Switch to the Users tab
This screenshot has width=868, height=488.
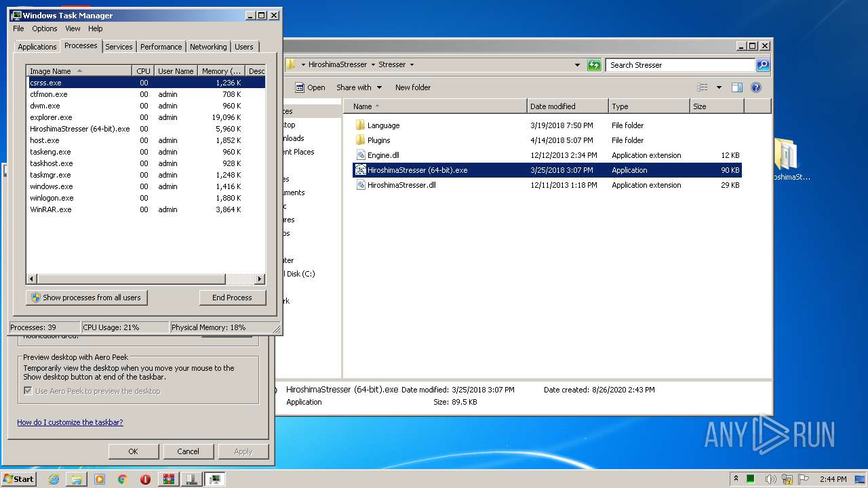tap(244, 47)
